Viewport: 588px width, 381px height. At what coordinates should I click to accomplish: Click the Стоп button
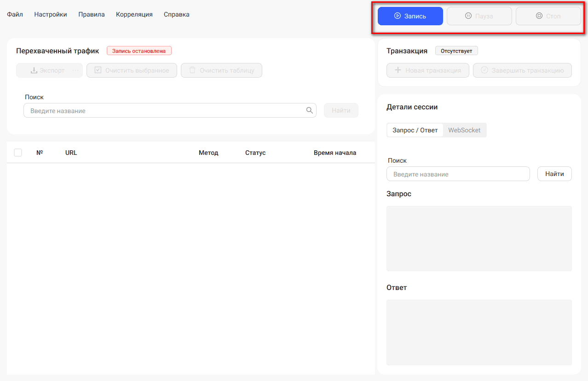click(x=548, y=16)
